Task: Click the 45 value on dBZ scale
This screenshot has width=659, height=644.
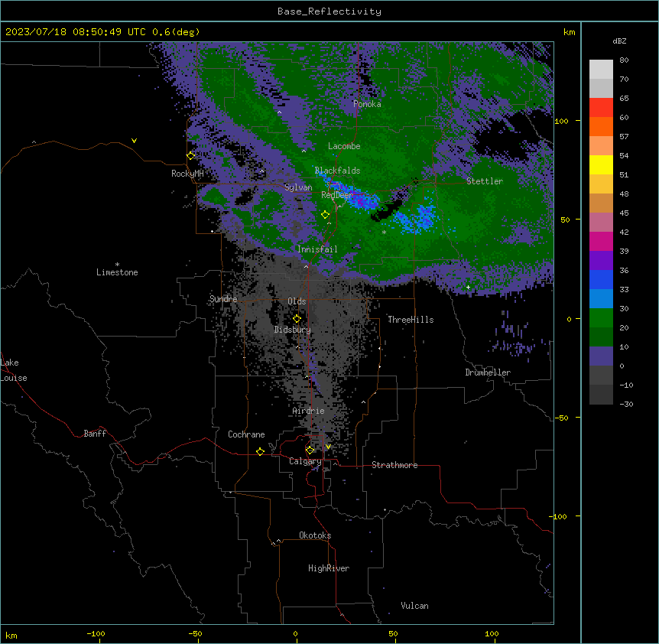Action: (624, 213)
